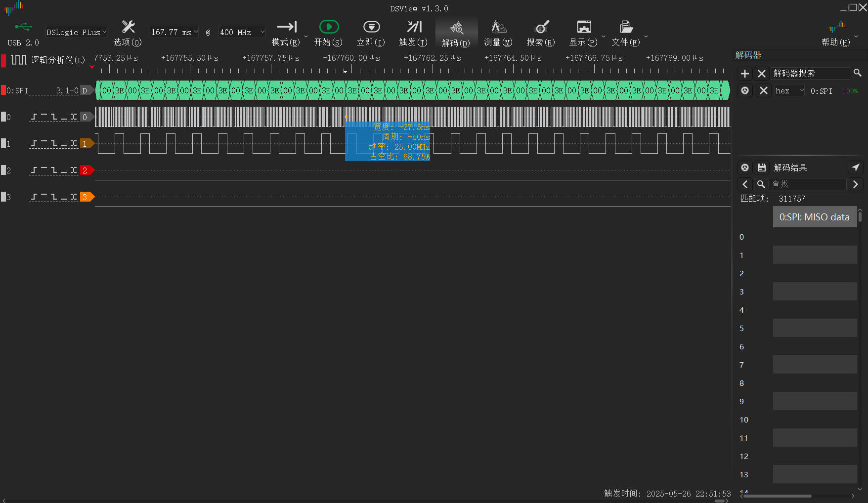Open the 400 MHz sample rate dropdown
The height and width of the screenshot is (503, 868).
pyautogui.click(x=242, y=32)
